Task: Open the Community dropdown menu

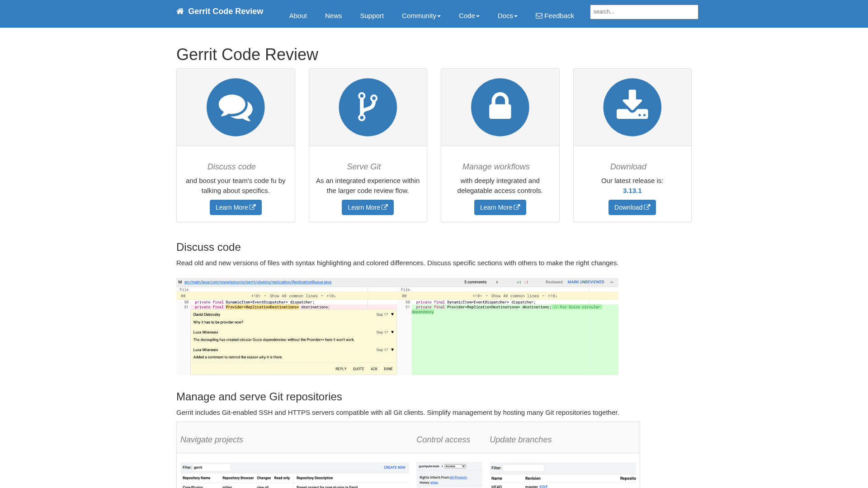Action: coord(421,15)
